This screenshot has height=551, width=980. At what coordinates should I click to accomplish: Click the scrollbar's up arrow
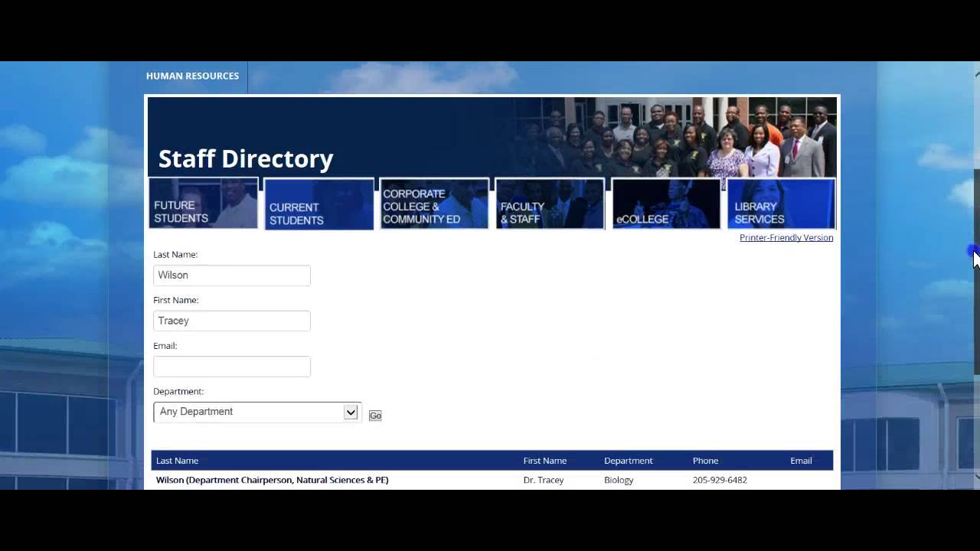(x=977, y=74)
